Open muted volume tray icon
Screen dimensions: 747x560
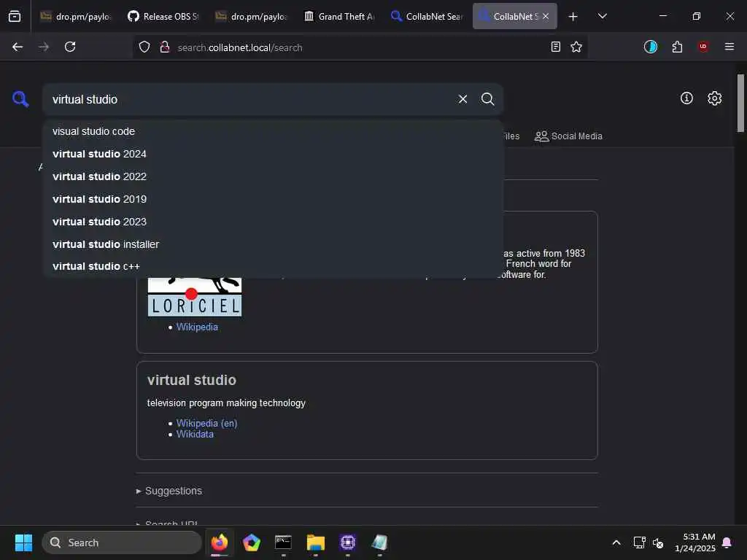[658, 542]
